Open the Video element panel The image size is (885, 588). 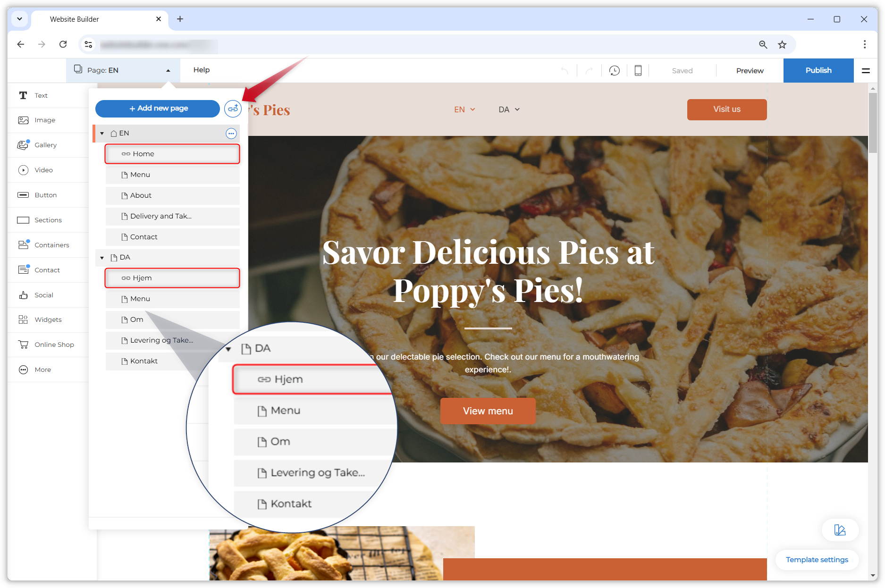[x=44, y=170]
